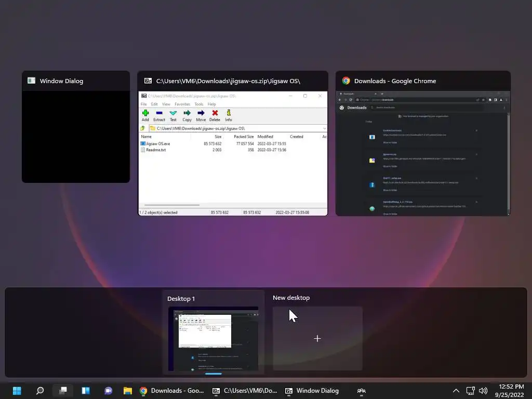Open the File menu in 7-Zip
This screenshot has height=399, width=532.
point(144,104)
